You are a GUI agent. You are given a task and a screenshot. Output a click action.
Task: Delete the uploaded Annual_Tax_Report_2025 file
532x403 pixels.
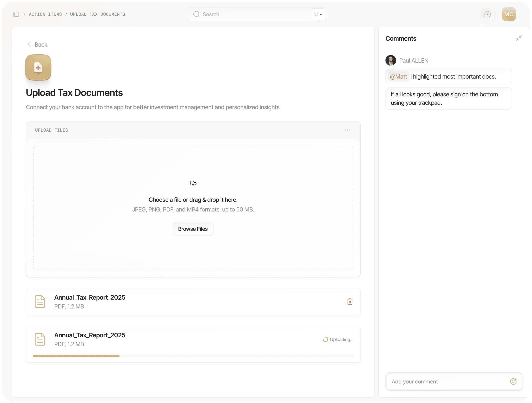(x=350, y=302)
